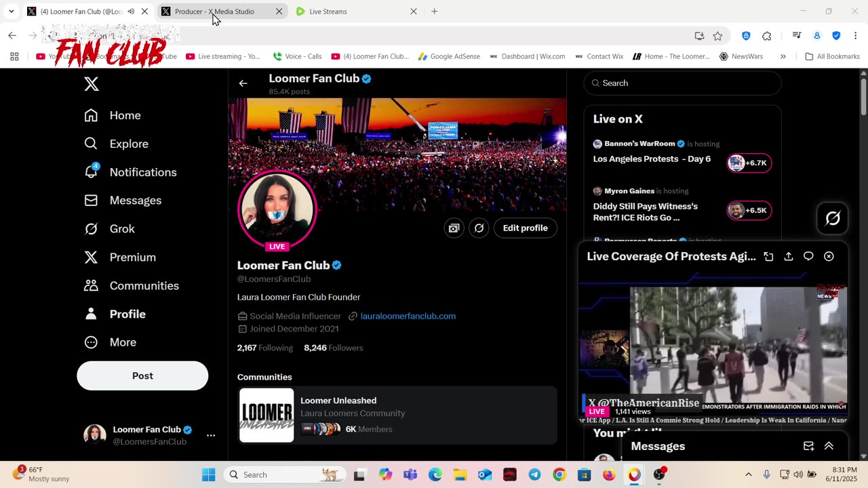Viewport: 868px width, 488px height.
Task: Open Bitwarden shield extension icon
Action: [746, 36]
